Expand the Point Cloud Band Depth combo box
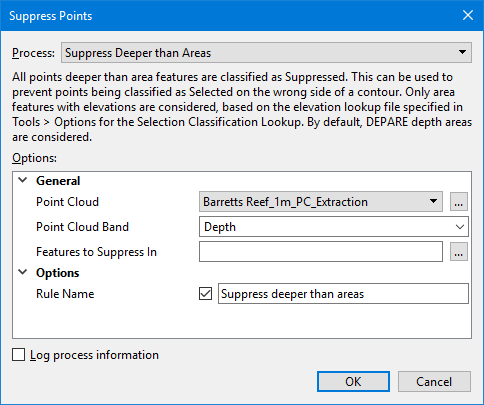 coord(334,227)
